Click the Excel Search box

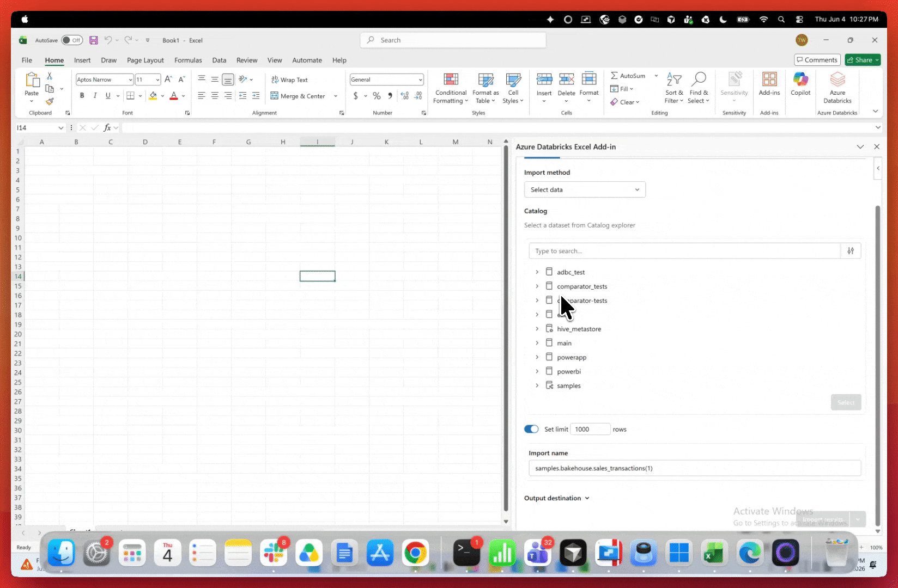pyautogui.click(x=453, y=40)
